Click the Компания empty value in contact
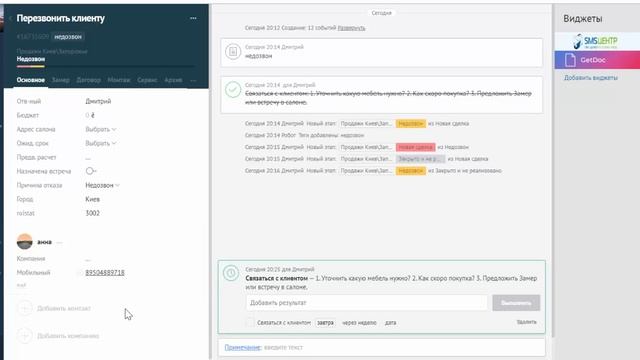 click(88, 259)
